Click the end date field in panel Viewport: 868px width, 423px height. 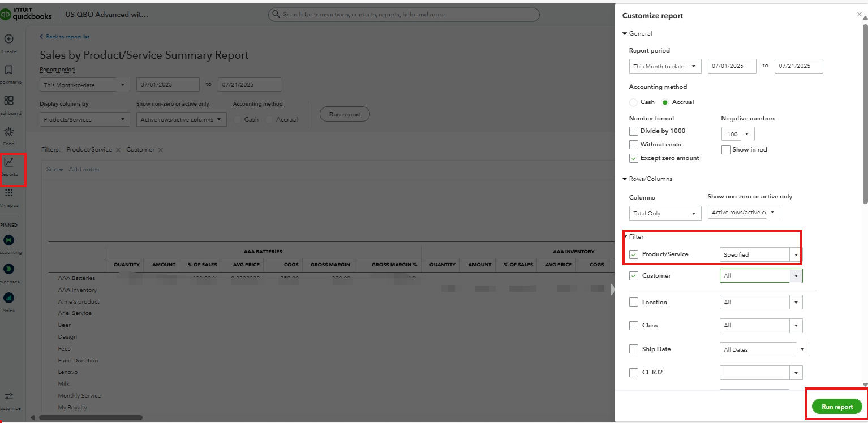(798, 66)
